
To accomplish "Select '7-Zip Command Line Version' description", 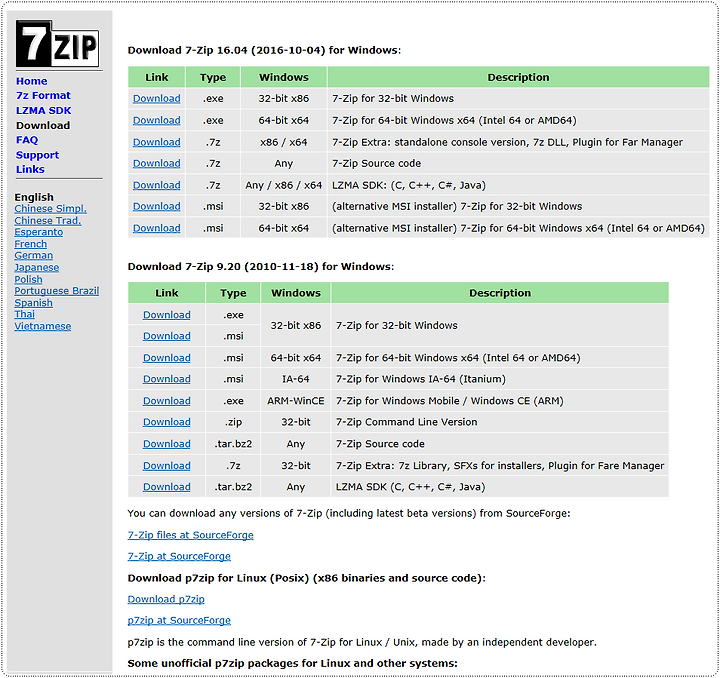I will 406,422.
